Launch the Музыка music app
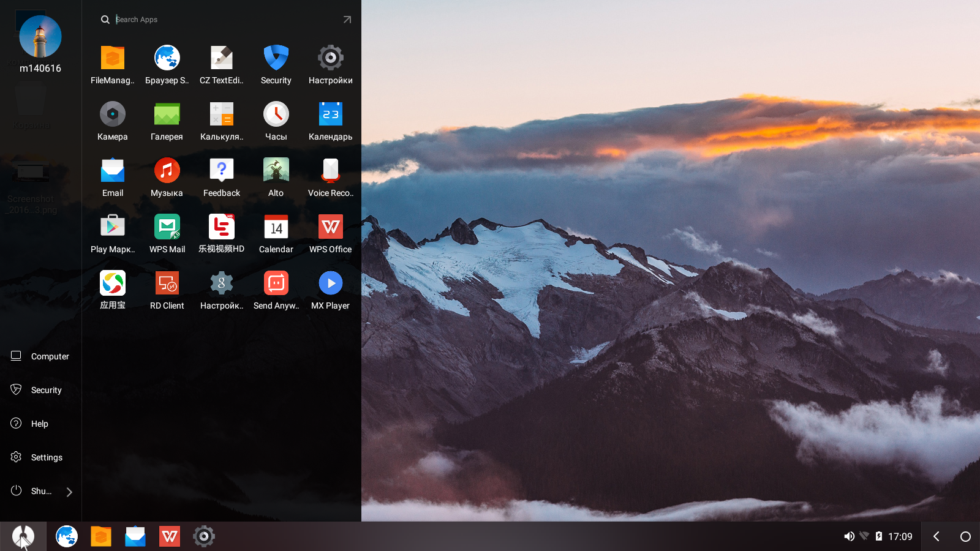 [167, 171]
